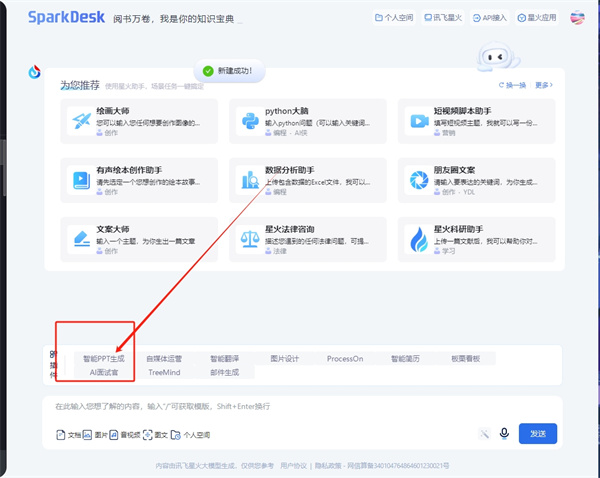The height and width of the screenshot is (478, 600).
Task: Click the 个人空间 folder icon in input toolbar
Action: (x=176, y=435)
